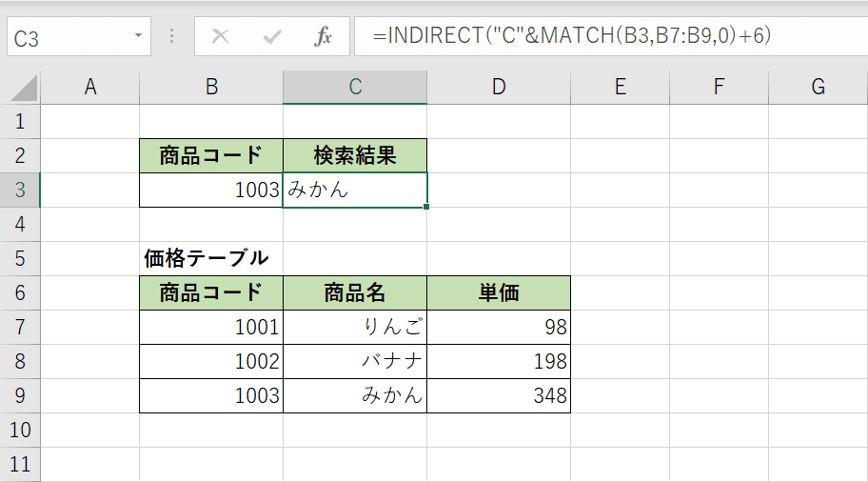Image resolution: width=868 pixels, height=482 pixels.
Task: Open the Name Box dropdown arrow
Action: (138, 36)
